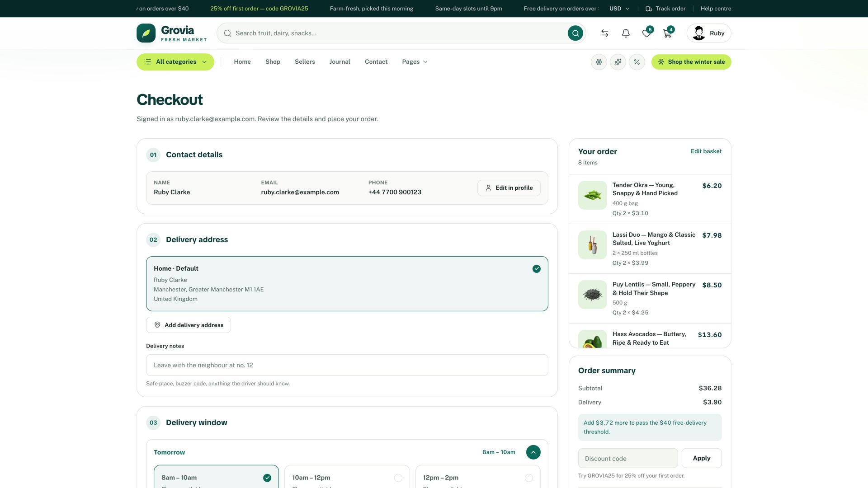
Task: Click the Subtotal amount $36.28
Action: [710, 388]
